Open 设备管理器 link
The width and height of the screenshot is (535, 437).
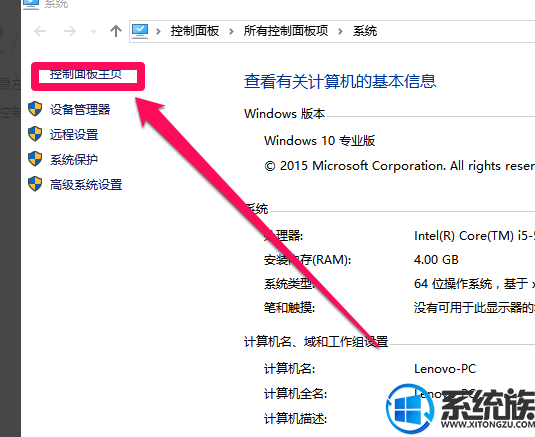click(80, 109)
